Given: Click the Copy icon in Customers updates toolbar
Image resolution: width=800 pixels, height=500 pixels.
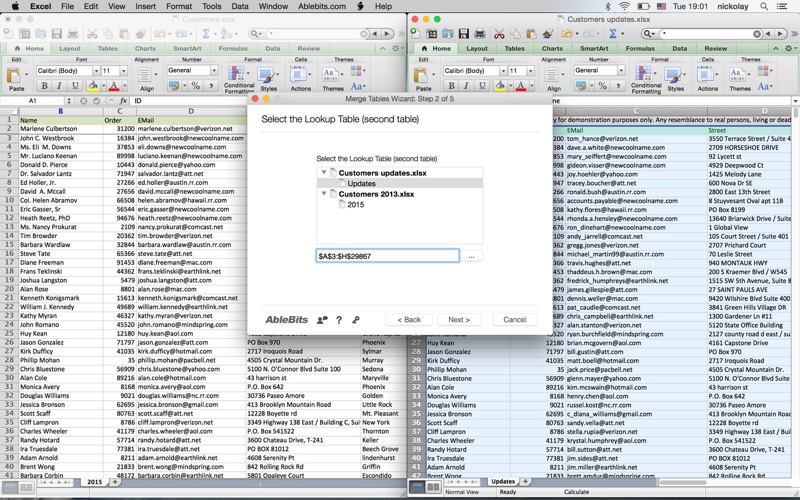Looking at the screenshot, I should point(515,34).
